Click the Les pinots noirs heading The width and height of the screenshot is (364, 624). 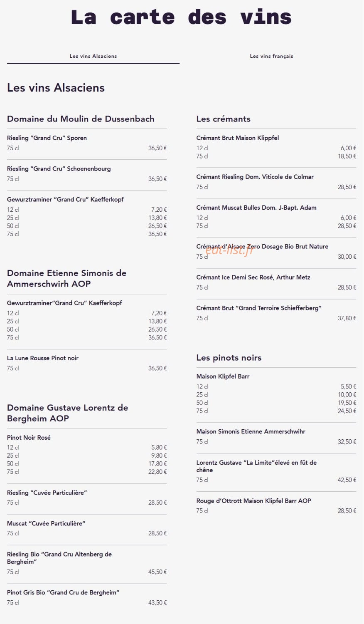tap(229, 358)
